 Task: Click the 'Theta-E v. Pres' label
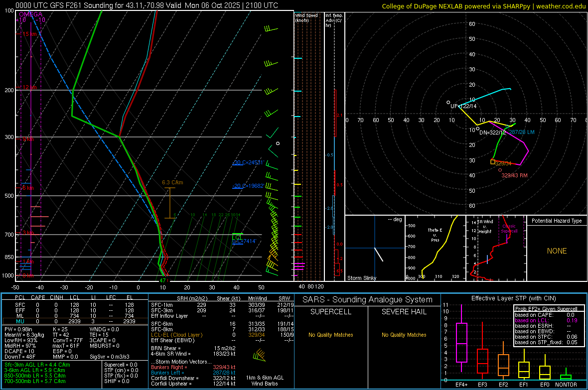tap(435, 235)
